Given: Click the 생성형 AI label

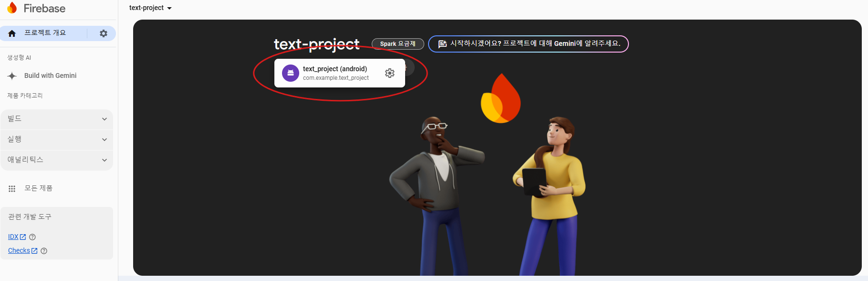Looking at the screenshot, I should pyautogui.click(x=19, y=58).
